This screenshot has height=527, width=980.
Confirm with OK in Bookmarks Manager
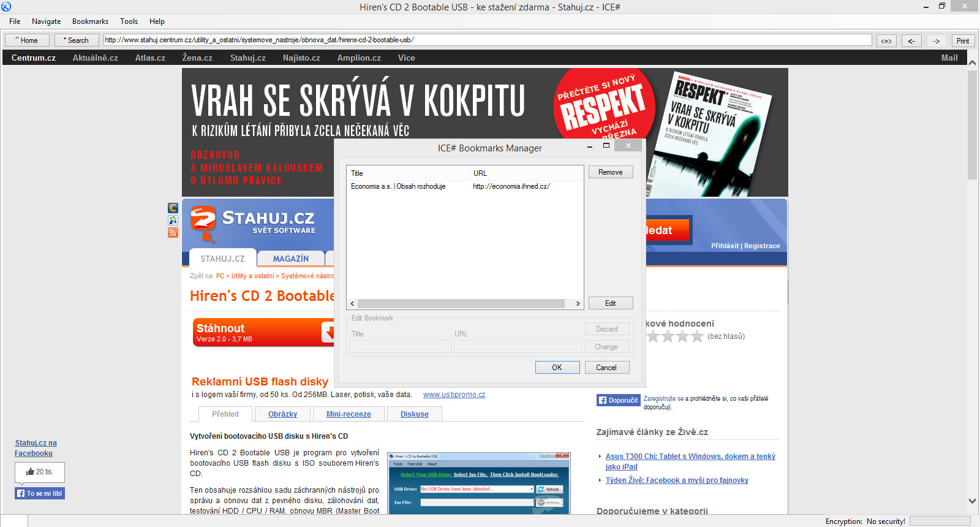tap(557, 368)
